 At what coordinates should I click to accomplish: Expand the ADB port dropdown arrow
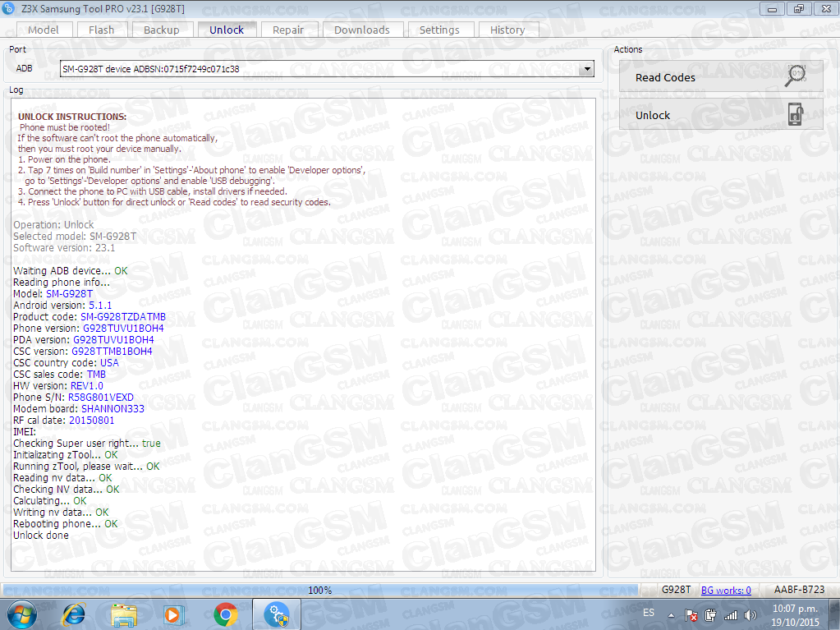click(587, 68)
